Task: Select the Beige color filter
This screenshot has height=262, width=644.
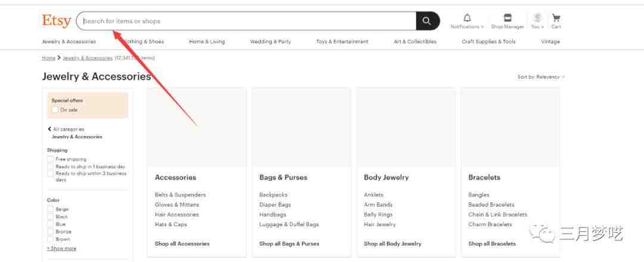Action: pyautogui.click(x=50, y=209)
